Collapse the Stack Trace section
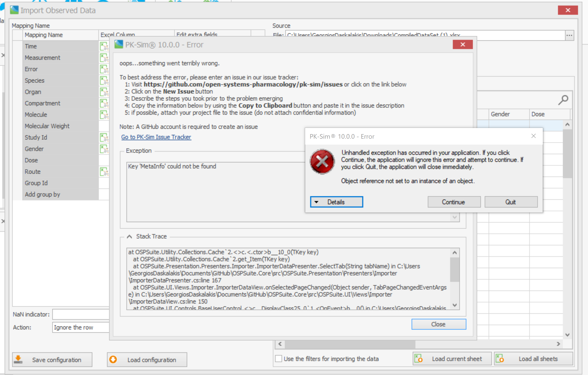This screenshot has width=588, height=375. click(x=129, y=236)
